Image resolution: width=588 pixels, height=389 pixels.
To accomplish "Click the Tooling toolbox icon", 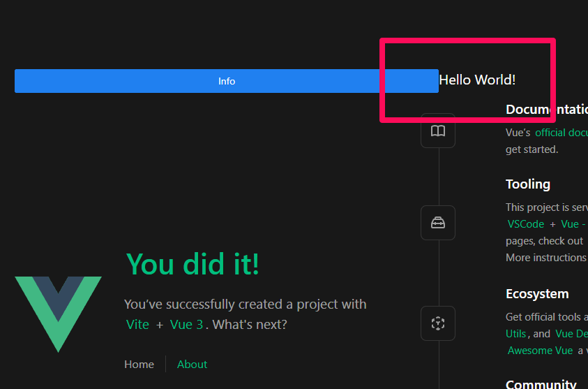I will (x=438, y=223).
